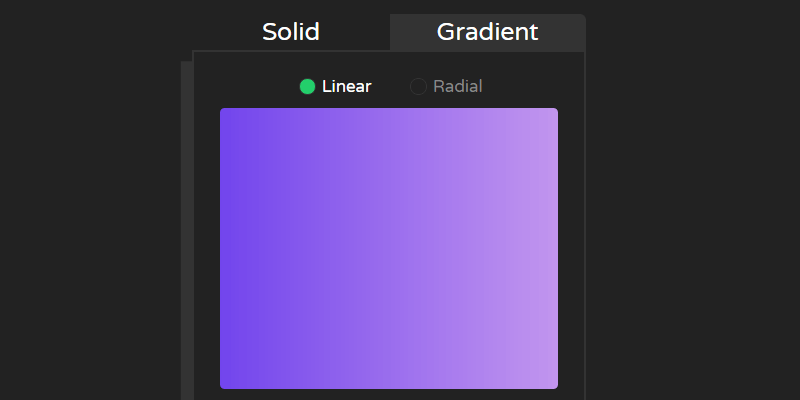
Task: Click the purple gradient preview box
Action: (x=389, y=248)
